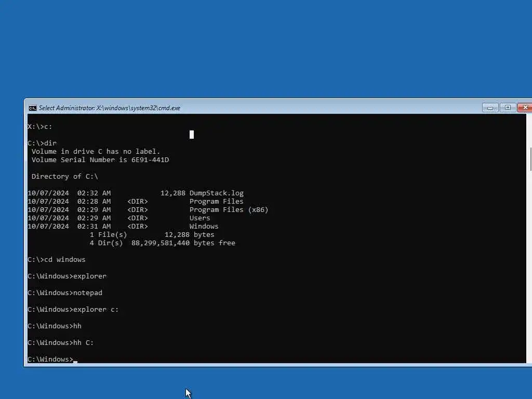Click the cmd.exe icon in title bar
This screenshot has height=399, width=532.
[33, 108]
